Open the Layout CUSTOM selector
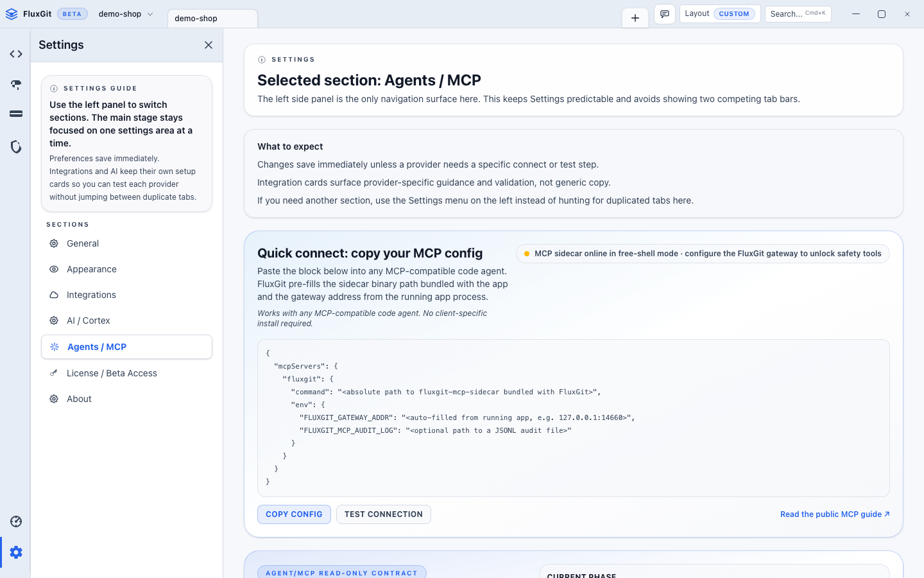The width and height of the screenshot is (924, 578). [720, 14]
